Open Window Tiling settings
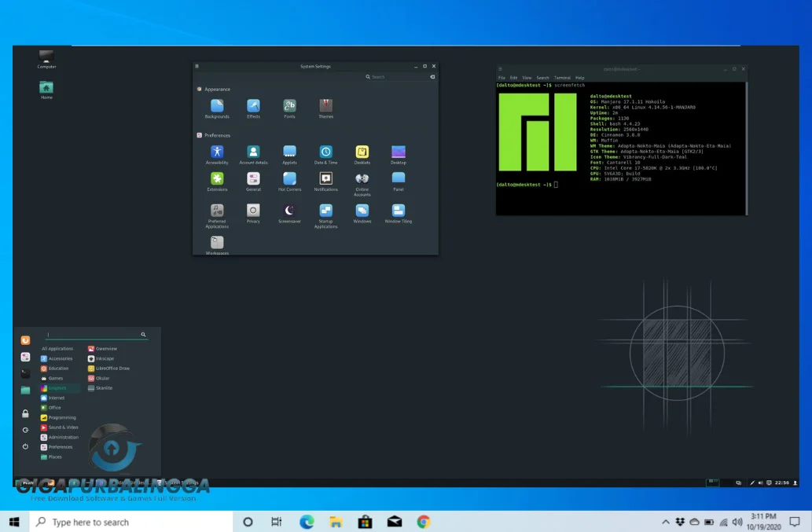Viewport: 812px width, 532px height. coord(399,211)
